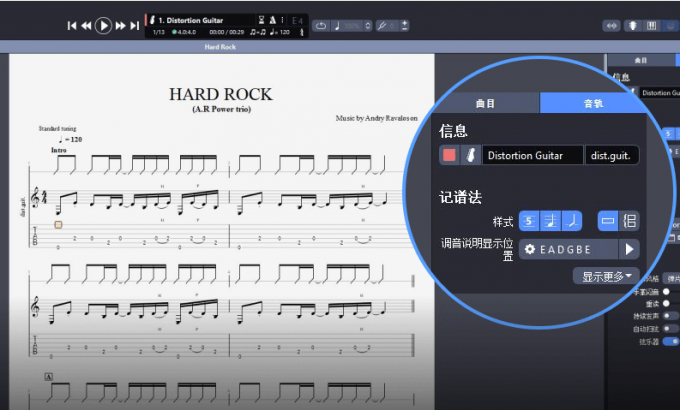Click the relative speed note icon

point(337,26)
